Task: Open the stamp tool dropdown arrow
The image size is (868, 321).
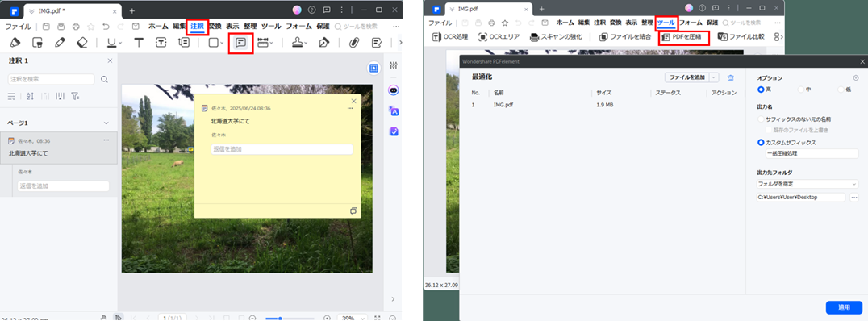Action: coord(305,44)
